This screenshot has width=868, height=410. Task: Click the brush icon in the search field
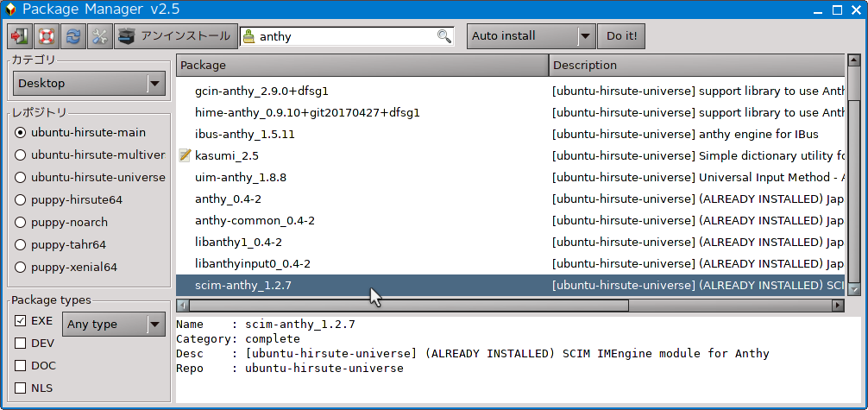tap(249, 36)
